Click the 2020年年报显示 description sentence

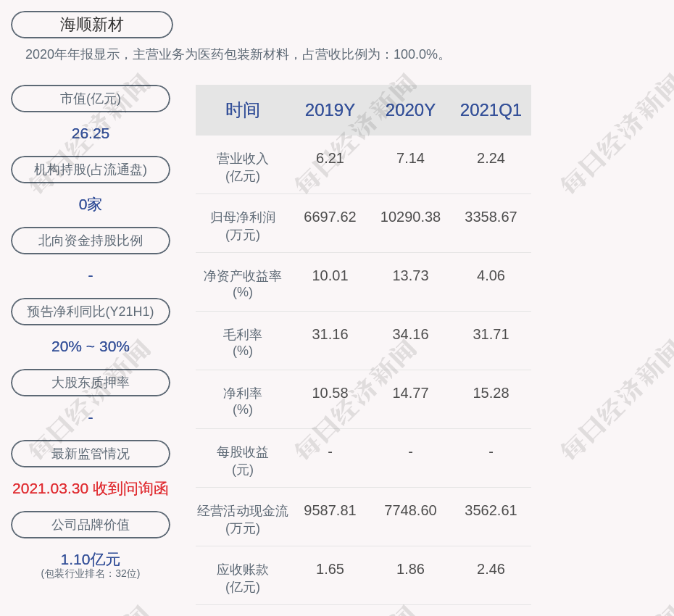[236, 54]
